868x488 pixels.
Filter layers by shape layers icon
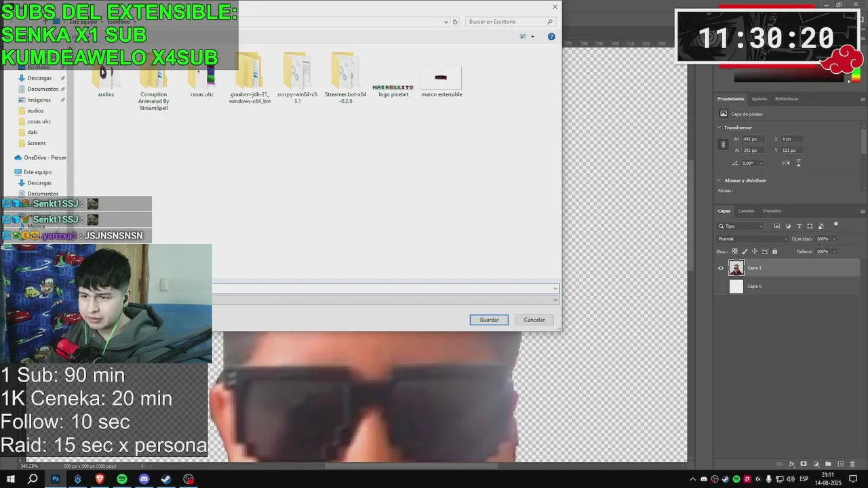[x=810, y=226]
